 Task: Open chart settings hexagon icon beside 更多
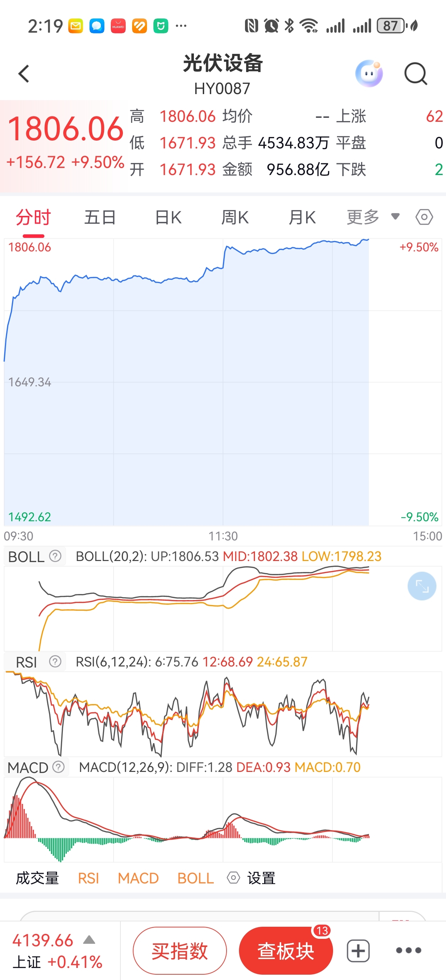point(424,217)
